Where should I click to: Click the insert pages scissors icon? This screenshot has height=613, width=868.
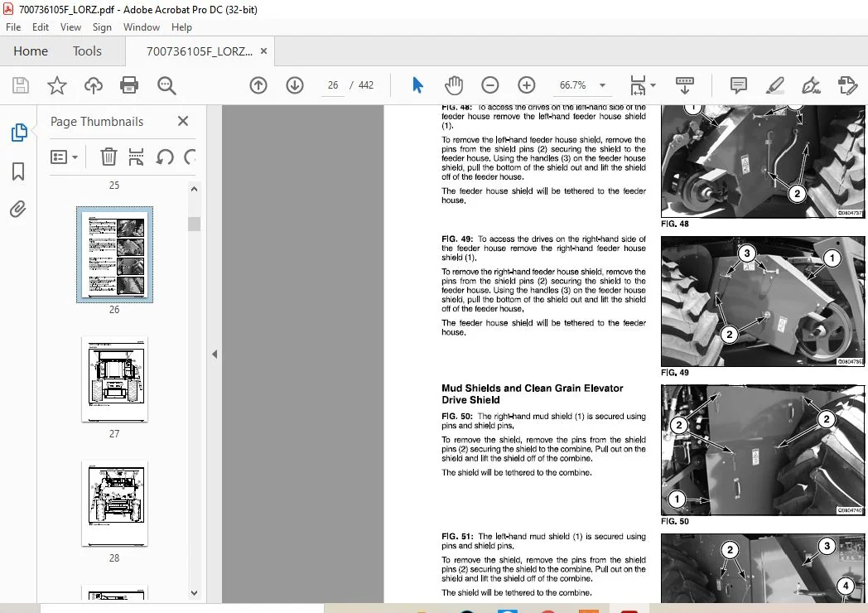tap(136, 157)
